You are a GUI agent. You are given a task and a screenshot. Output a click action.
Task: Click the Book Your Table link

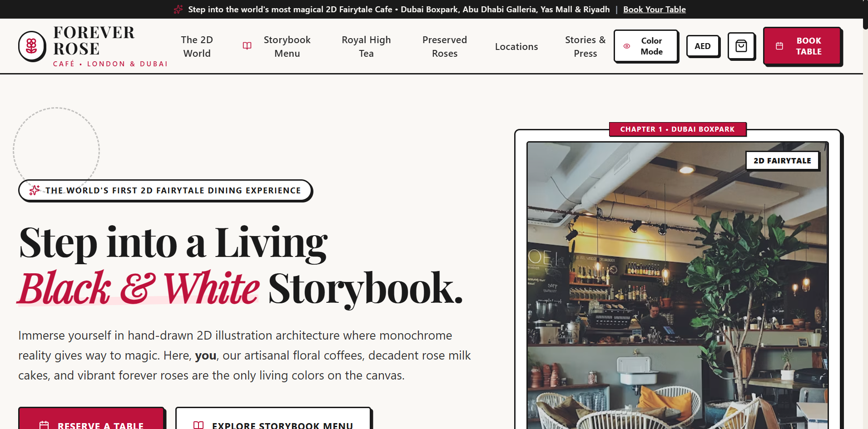(655, 9)
